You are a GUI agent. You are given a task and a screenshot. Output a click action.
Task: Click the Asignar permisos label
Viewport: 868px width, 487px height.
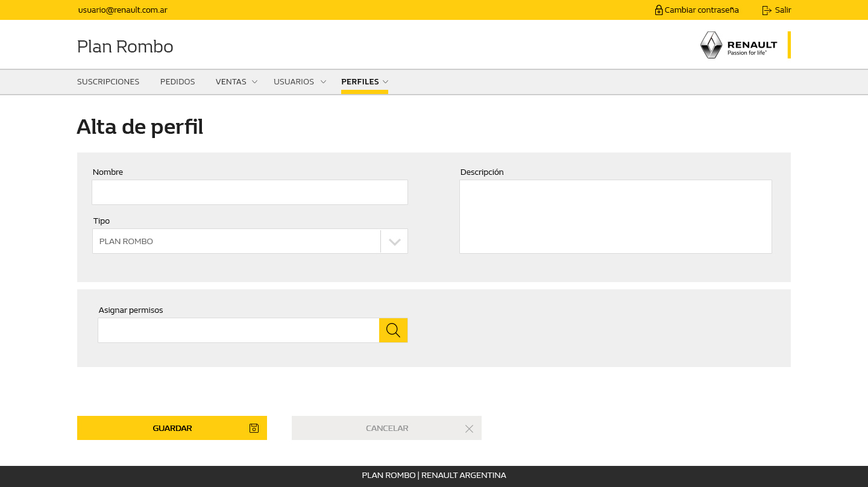(131, 310)
